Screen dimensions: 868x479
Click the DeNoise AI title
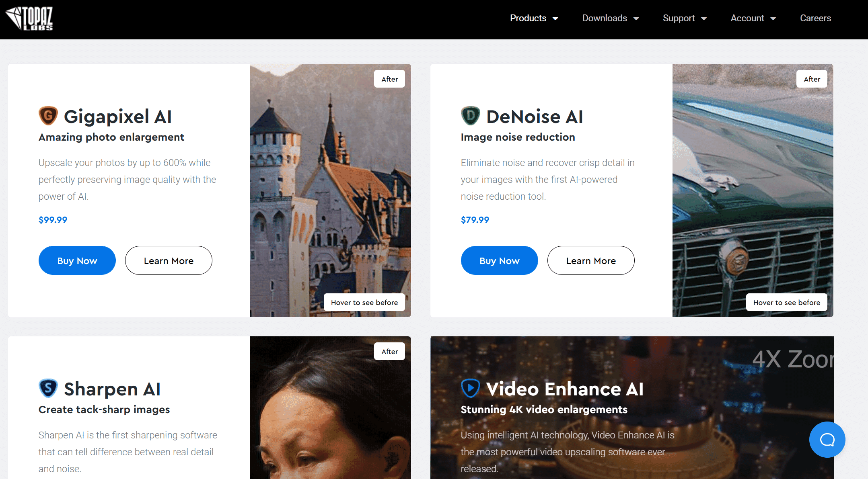[535, 117]
